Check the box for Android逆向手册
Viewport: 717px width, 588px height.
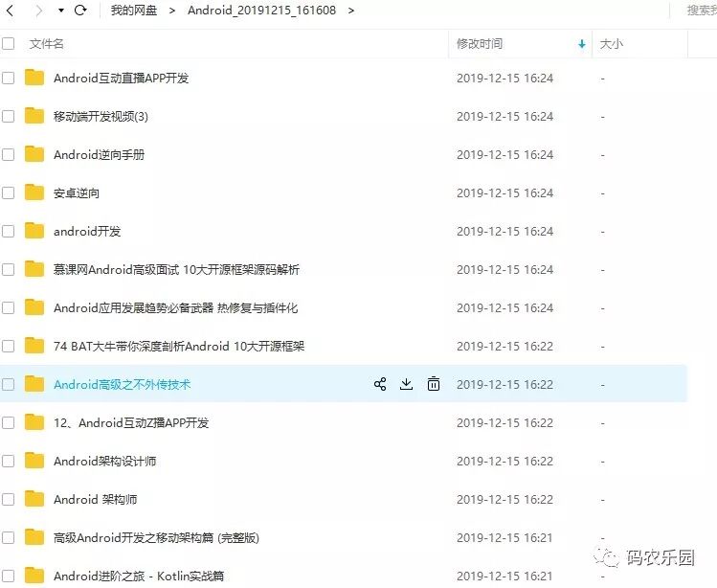9,155
